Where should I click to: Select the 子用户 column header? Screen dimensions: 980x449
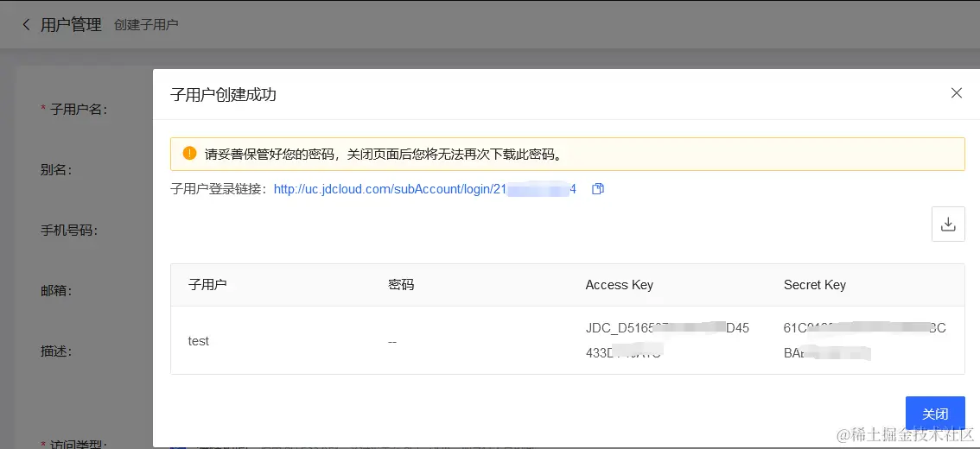coord(207,285)
